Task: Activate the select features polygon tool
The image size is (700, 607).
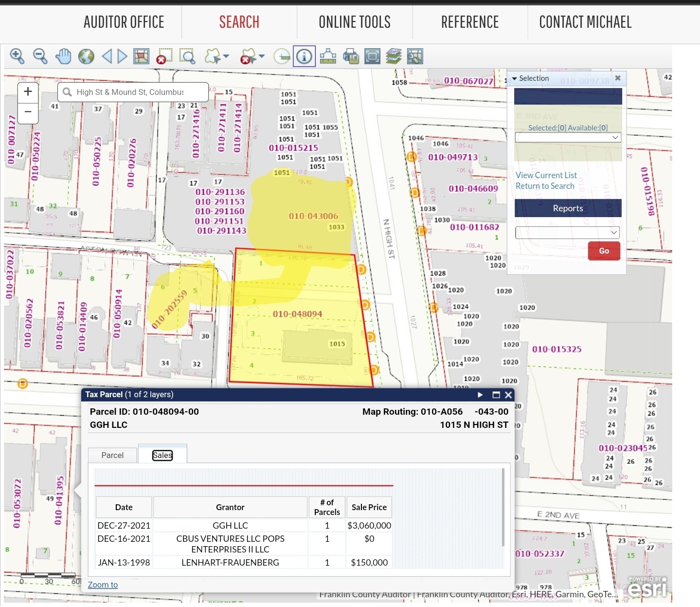Action: coord(213,56)
